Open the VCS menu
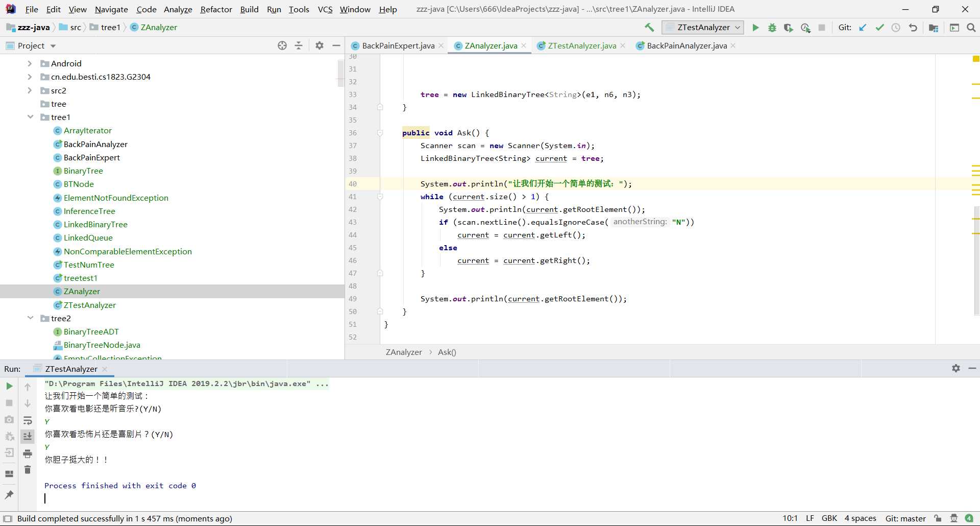Screen dimensions: 980x526 (325, 9)
